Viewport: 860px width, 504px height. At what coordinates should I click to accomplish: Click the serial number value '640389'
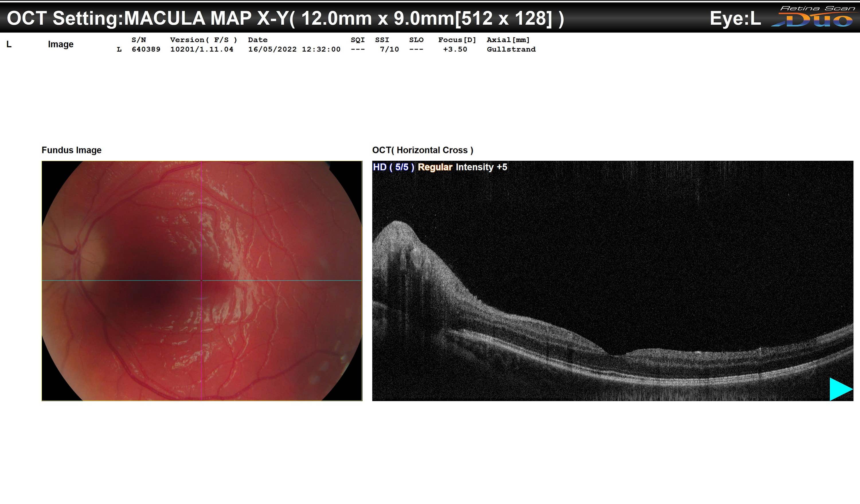click(146, 49)
